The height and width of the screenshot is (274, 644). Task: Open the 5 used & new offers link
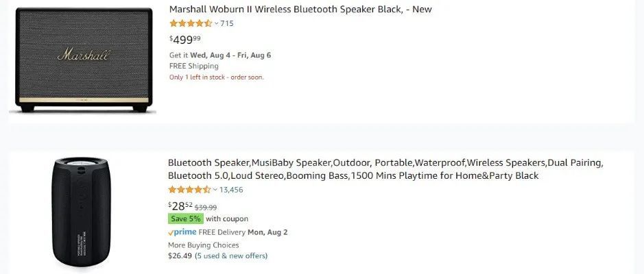(x=231, y=256)
